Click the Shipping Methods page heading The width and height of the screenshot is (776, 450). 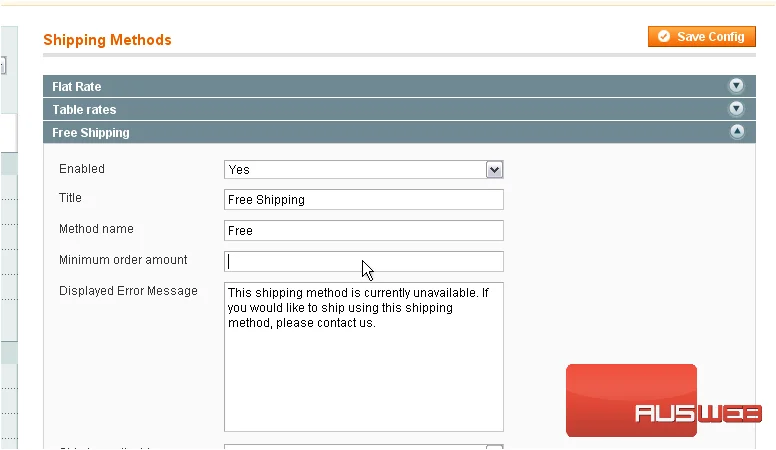point(107,40)
